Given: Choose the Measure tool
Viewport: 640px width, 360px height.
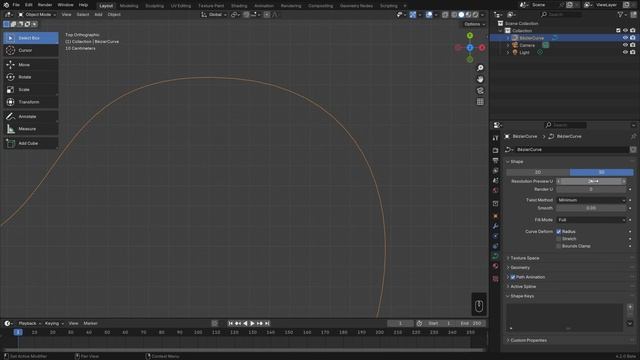Looking at the screenshot, I should coord(31,129).
